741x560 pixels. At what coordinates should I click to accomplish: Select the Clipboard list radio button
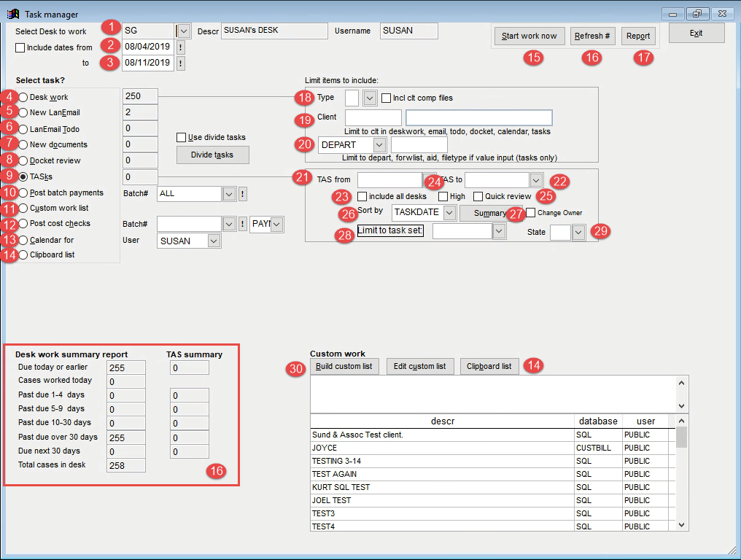click(23, 254)
